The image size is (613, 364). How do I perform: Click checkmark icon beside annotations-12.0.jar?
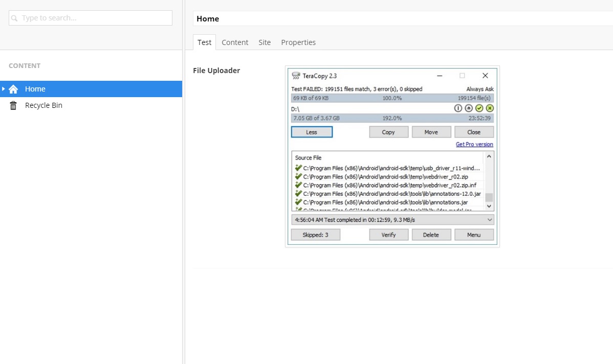coord(298,194)
